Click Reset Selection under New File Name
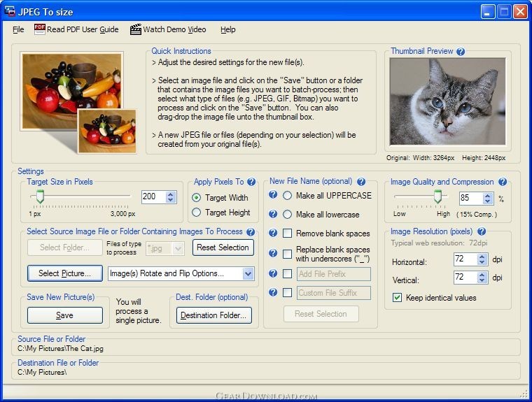The width and height of the screenshot is (532, 402). click(x=321, y=314)
